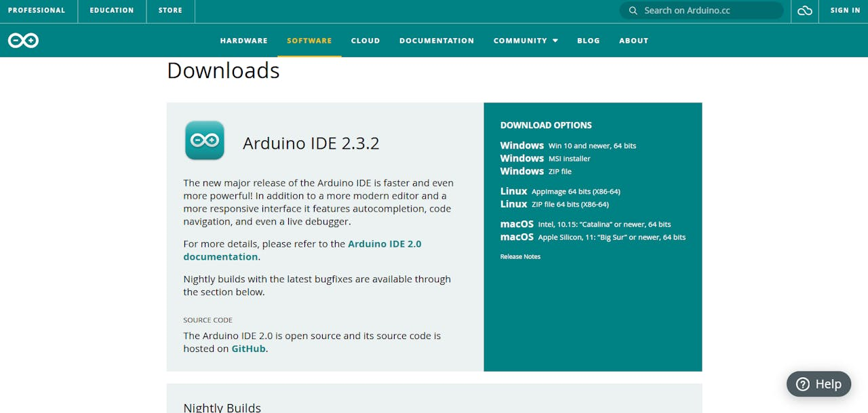Open the GitHub source code link

[248, 349]
